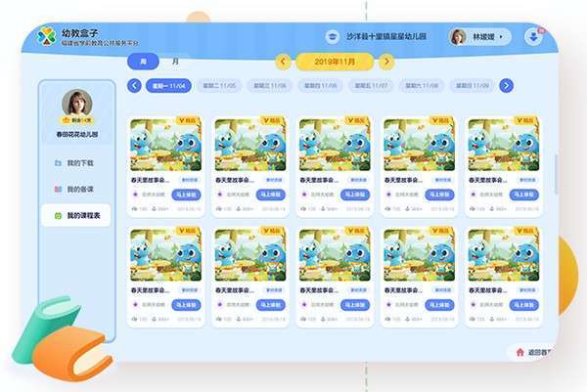This screenshot has height=392, width=587.
Task: Go to previous month with yellow left arrow
Action: [x=283, y=62]
